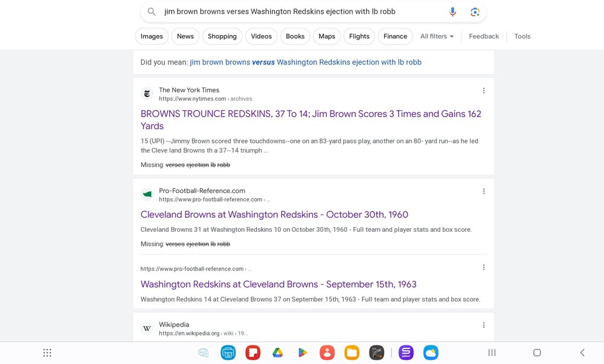Image resolution: width=604 pixels, height=364 pixels.
Task: Switch to Videos results tab
Action: click(x=261, y=36)
